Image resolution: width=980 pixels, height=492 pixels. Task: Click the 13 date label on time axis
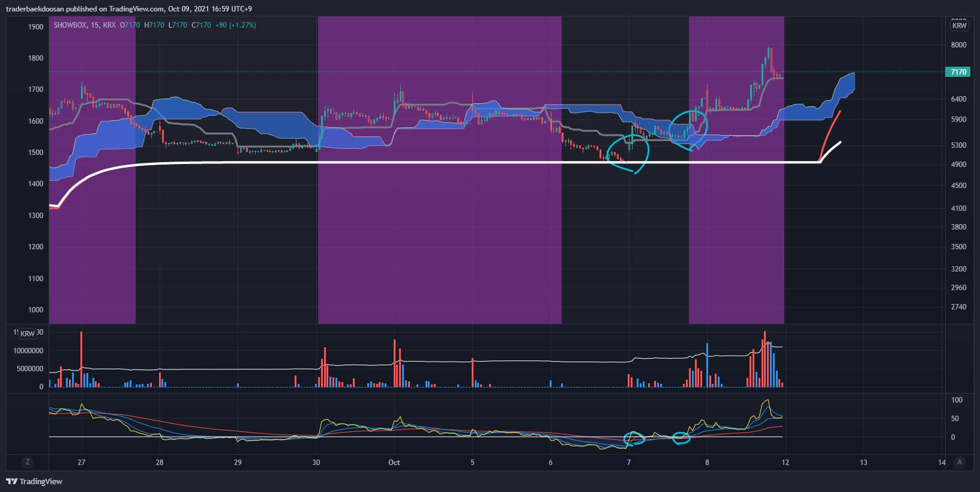864,462
